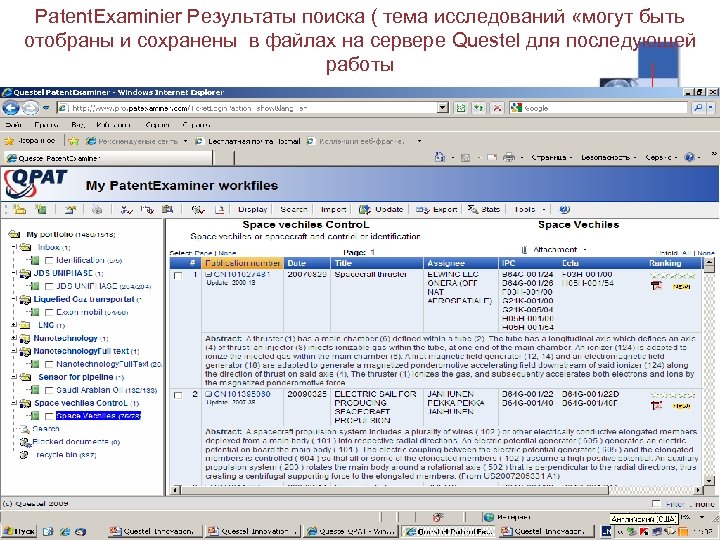The height and width of the screenshot is (540, 720).
Task: Click the scissors cut icon in QPAT toolbar
Action: coord(126,209)
